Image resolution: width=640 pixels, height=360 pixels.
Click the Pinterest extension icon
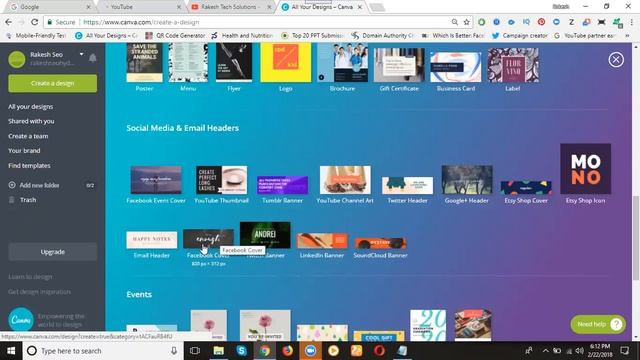point(541,22)
